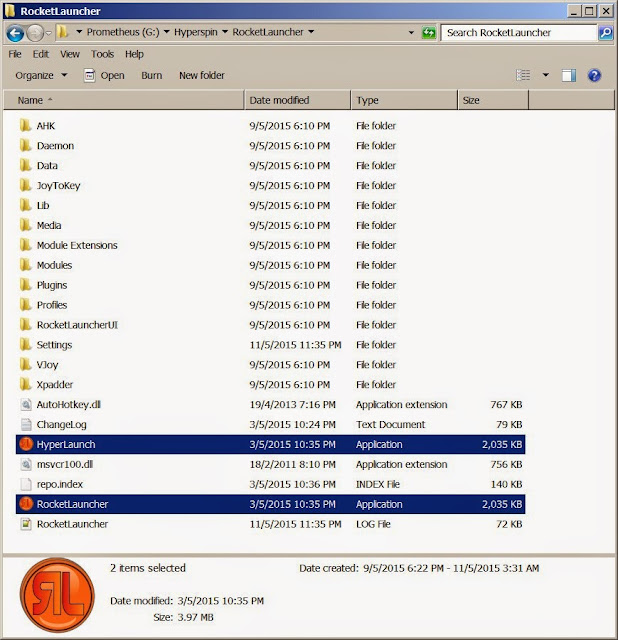Click the "INDEX File" type cell

click(378, 484)
